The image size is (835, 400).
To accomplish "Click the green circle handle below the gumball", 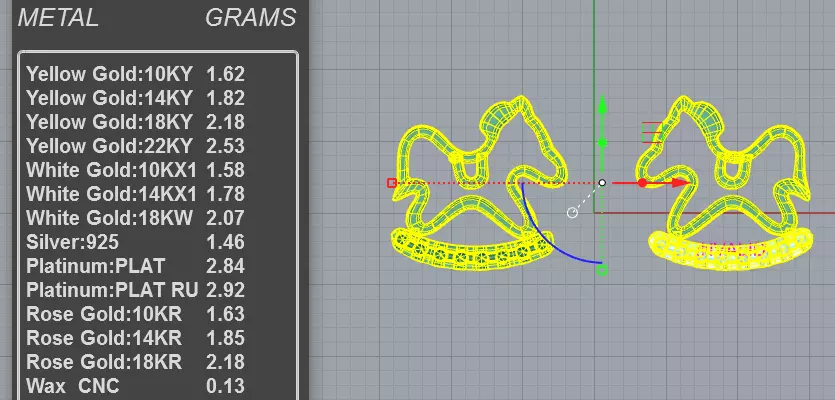I will pyautogui.click(x=602, y=271).
